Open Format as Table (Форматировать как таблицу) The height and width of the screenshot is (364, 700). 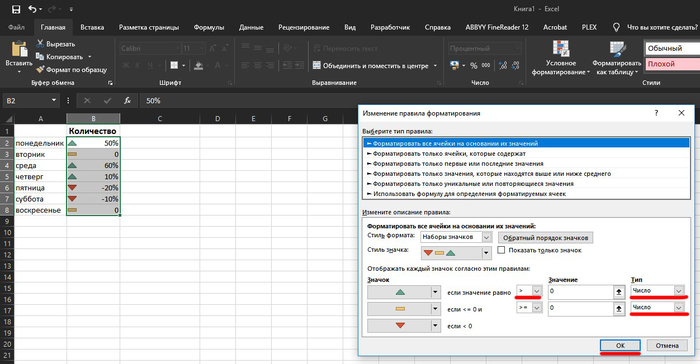pos(617,58)
